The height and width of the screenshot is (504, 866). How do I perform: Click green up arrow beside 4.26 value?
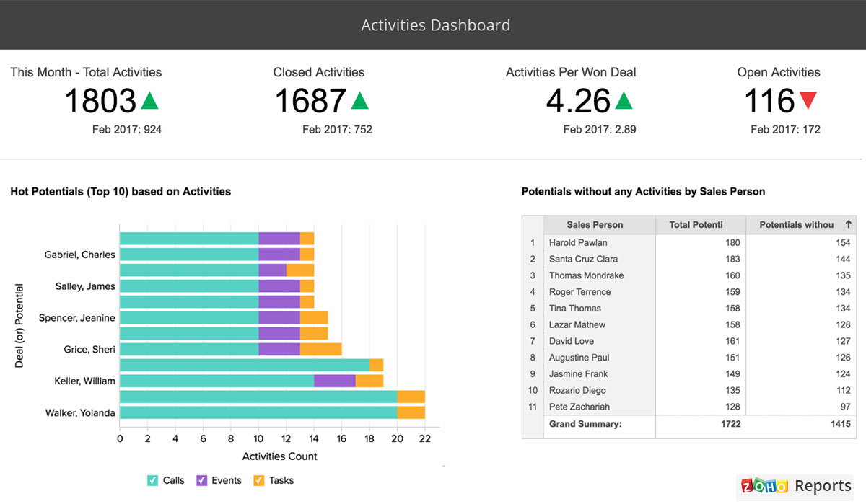pos(624,100)
